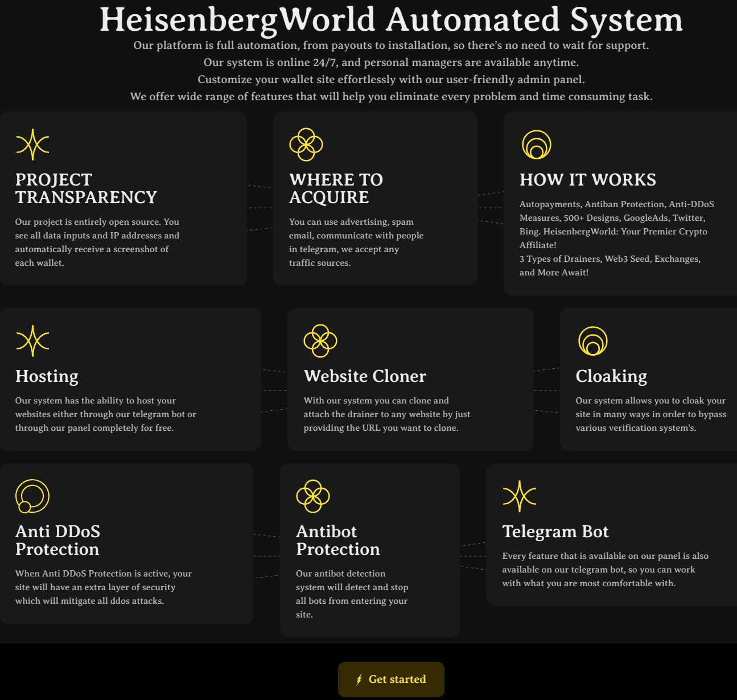This screenshot has height=700, width=737.
Task: Select the PROJECT TRANSPARENCY heading
Action: click(86, 188)
